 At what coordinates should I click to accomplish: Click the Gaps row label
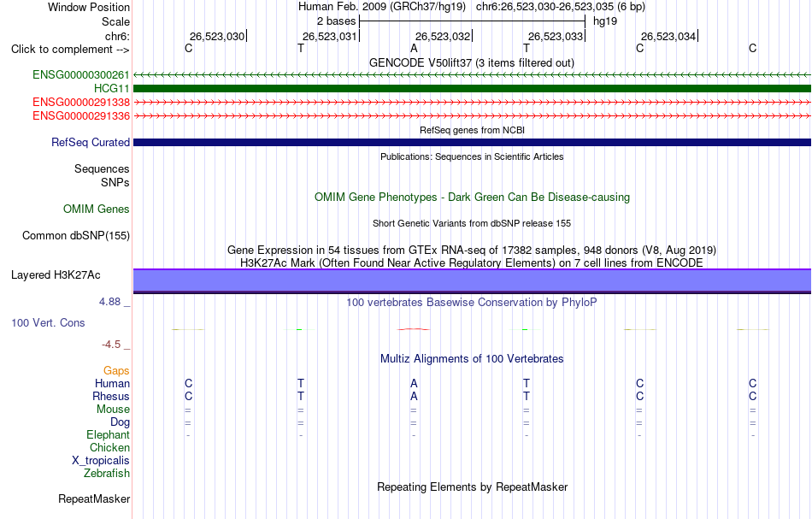[116, 370]
